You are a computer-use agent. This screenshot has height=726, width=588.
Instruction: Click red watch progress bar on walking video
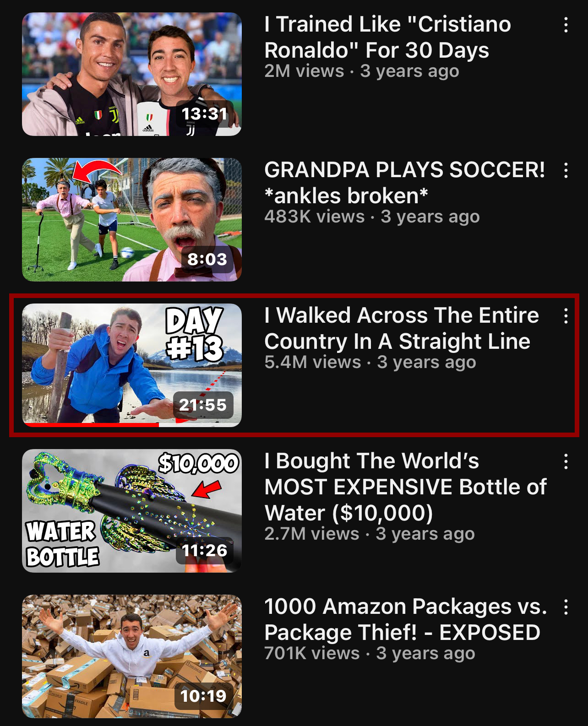coord(91,425)
